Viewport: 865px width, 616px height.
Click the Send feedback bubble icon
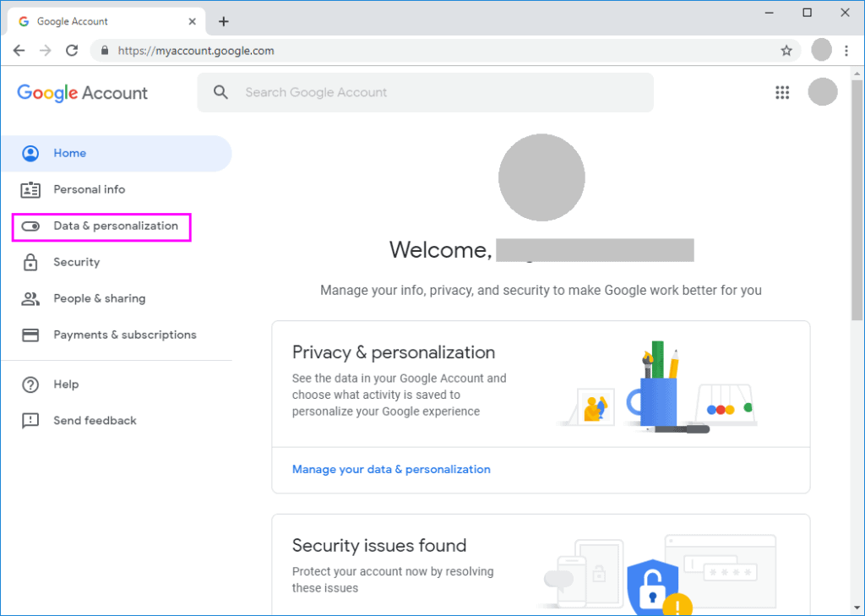[30, 421]
